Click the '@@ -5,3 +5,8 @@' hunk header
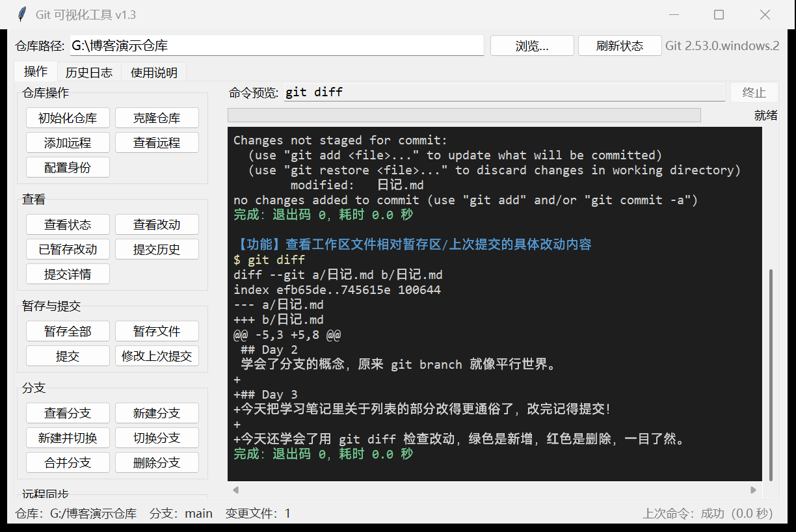This screenshot has width=796, height=532. [287, 335]
